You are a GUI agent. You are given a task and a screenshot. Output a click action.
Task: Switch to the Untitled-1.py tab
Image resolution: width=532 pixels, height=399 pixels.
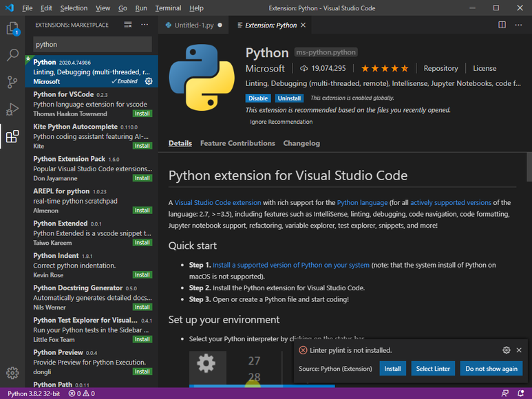[193, 25]
